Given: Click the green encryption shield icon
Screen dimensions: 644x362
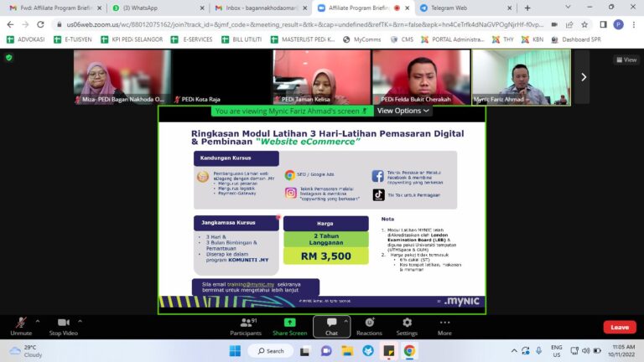Looking at the screenshot, I should tap(9, 58).
